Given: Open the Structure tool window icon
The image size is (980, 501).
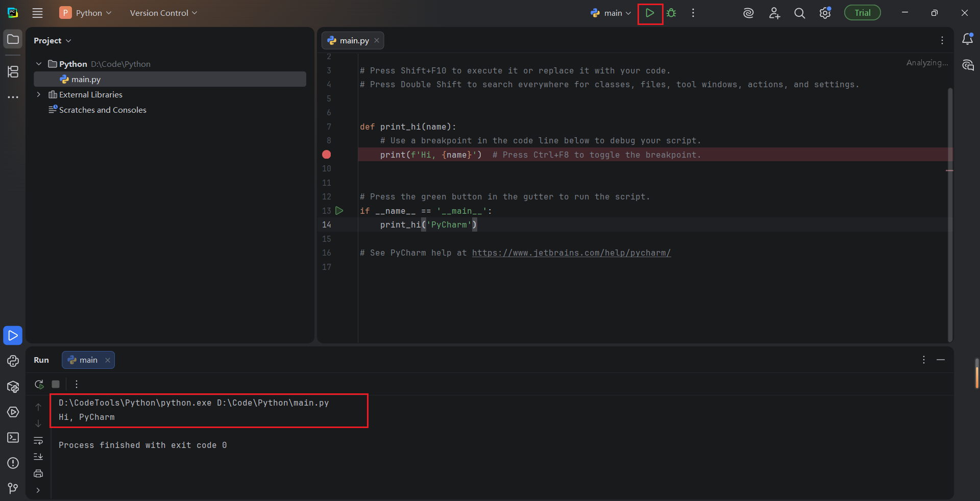Looking at the screenshot, I should 13,71.
